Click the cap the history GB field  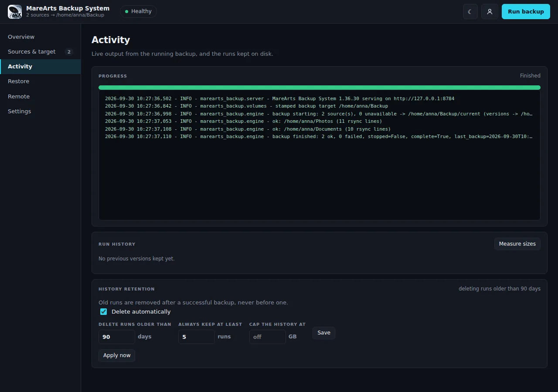pos(268,337)
